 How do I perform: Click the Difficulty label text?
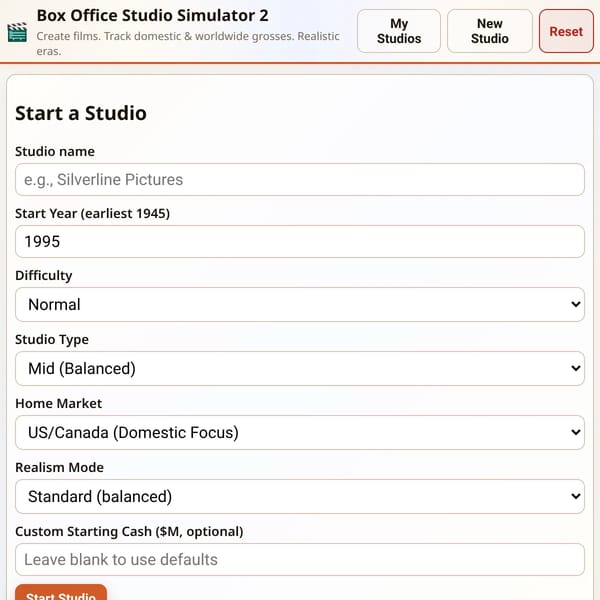tap(44, 276)
